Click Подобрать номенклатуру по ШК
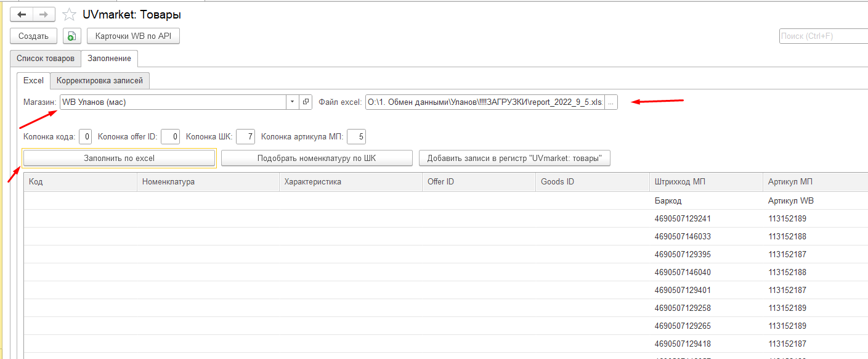Image resolution: width=868 pixels, height=359 pixels. click(317, 159)
